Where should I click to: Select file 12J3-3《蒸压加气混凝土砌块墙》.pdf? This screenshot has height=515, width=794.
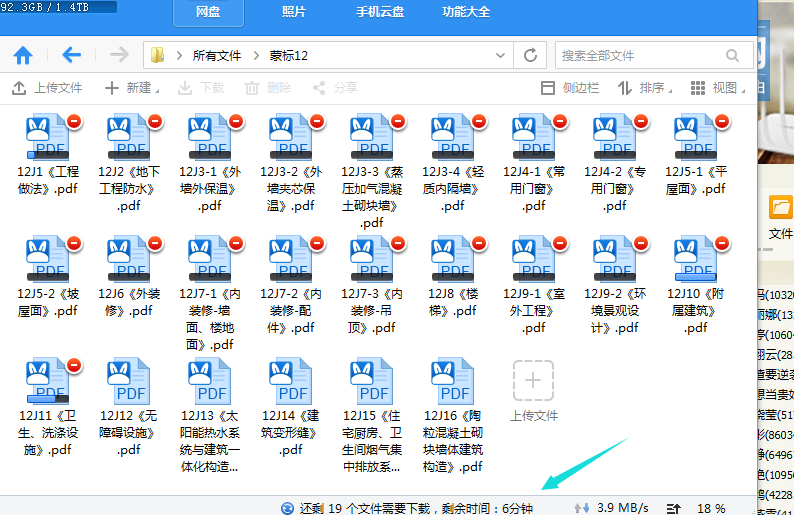tap(372, 171)
